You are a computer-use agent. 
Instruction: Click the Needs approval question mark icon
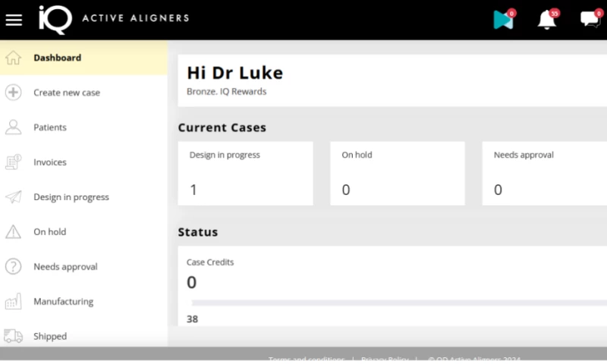pyautogui.click(x=13, y=266)
